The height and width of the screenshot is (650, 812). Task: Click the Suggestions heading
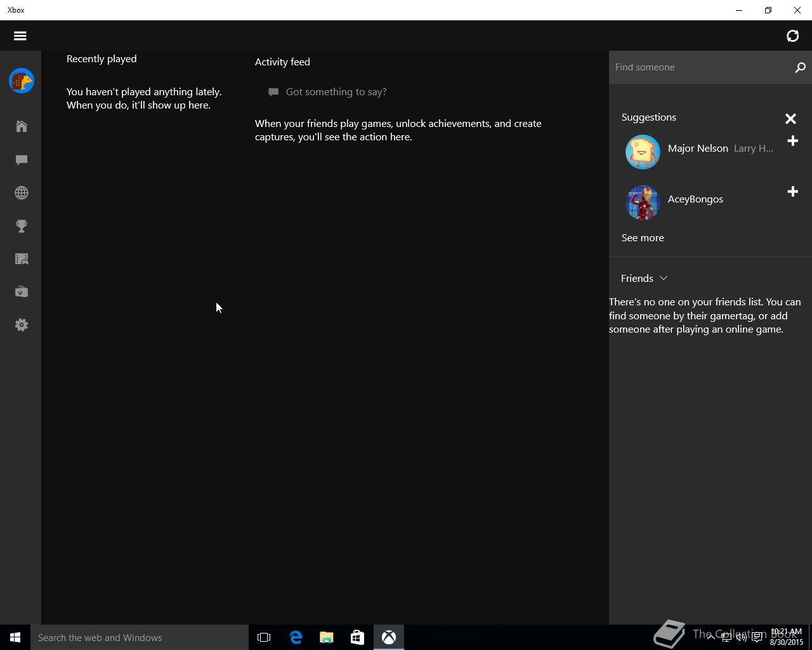(648, 117)
